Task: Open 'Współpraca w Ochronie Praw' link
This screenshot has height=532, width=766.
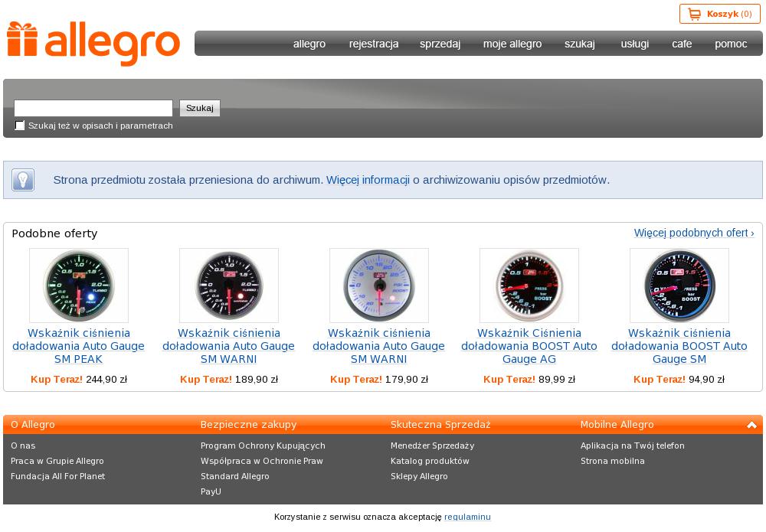Action: click(x=262, y=461)
